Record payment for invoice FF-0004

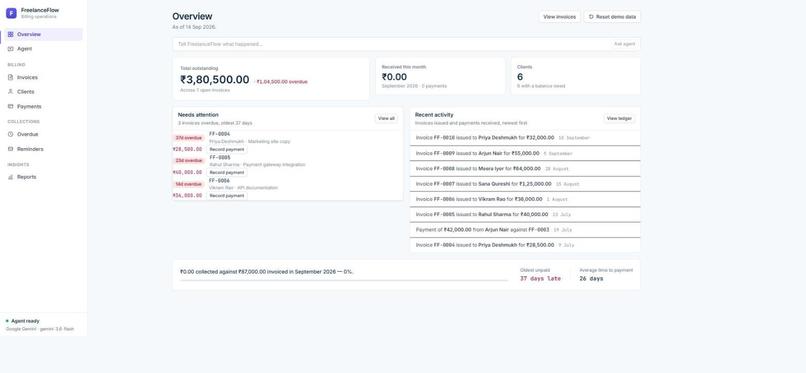[x=227, y=150]
